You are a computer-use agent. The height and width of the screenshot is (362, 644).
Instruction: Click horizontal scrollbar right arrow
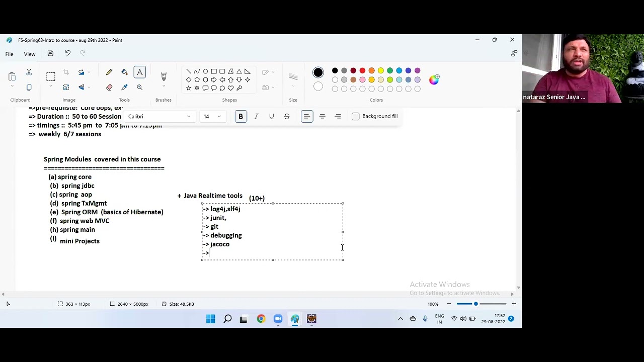[x=512, y=294]
